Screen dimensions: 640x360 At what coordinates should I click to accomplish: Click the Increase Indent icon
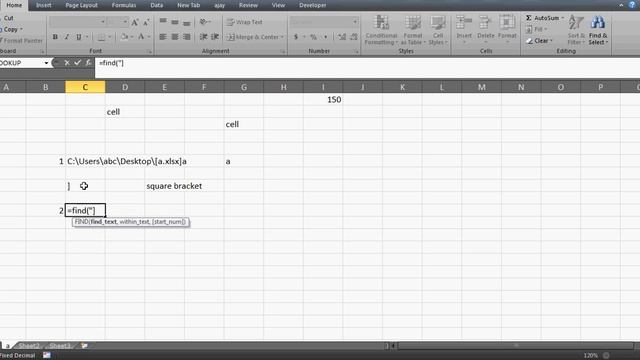point(215,37)
